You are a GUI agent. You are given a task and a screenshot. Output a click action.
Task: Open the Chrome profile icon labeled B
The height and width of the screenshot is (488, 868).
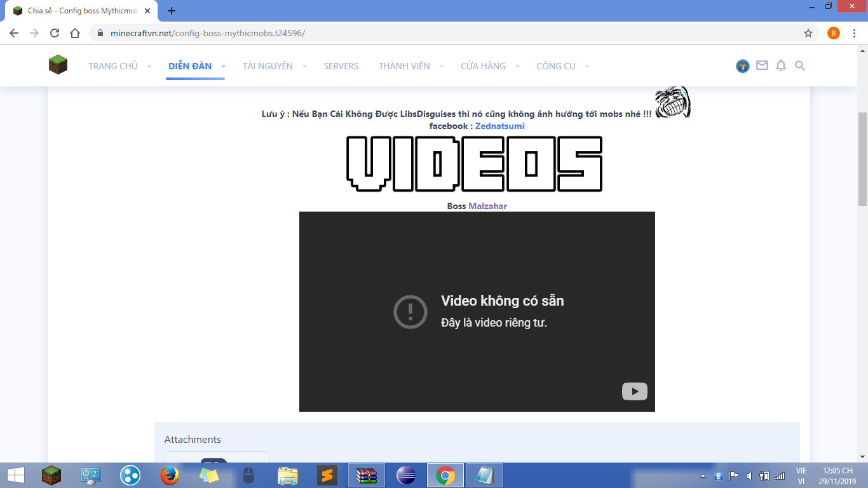tap(834, 33)
